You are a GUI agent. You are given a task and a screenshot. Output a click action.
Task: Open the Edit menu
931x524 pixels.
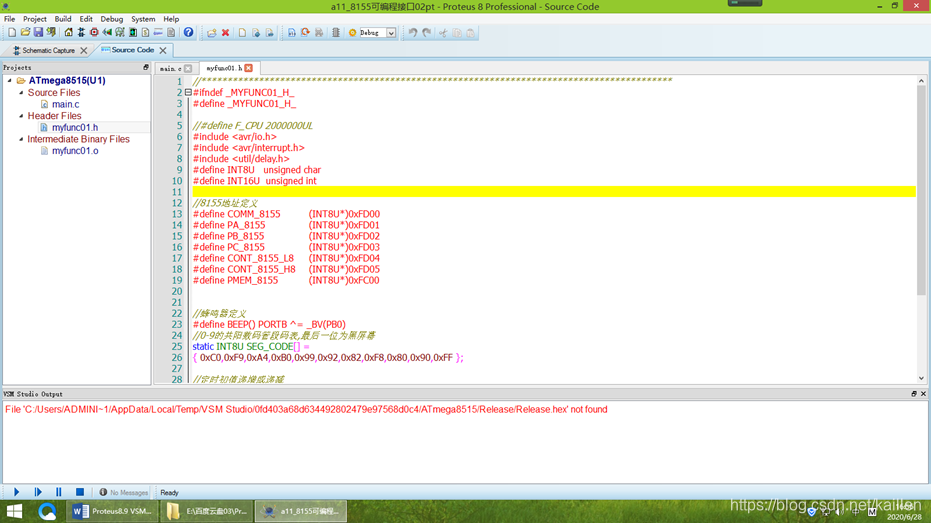(86, 19)
